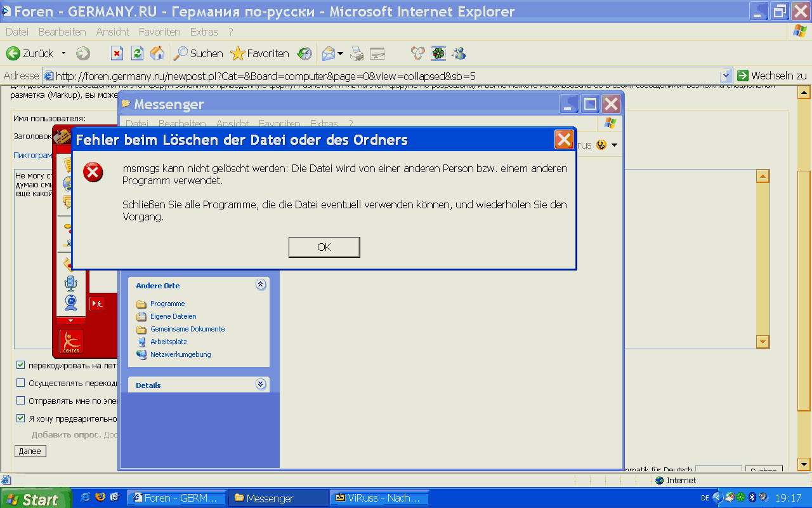812x508 pixels.
Task: Close the Fehler beim Löschen dialog
Action: 564,140
